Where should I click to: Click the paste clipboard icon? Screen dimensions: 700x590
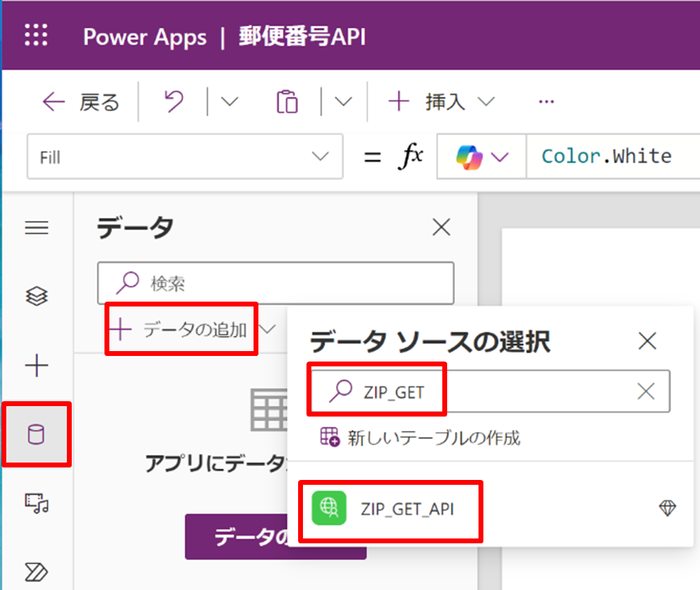(x=287, y=102)
